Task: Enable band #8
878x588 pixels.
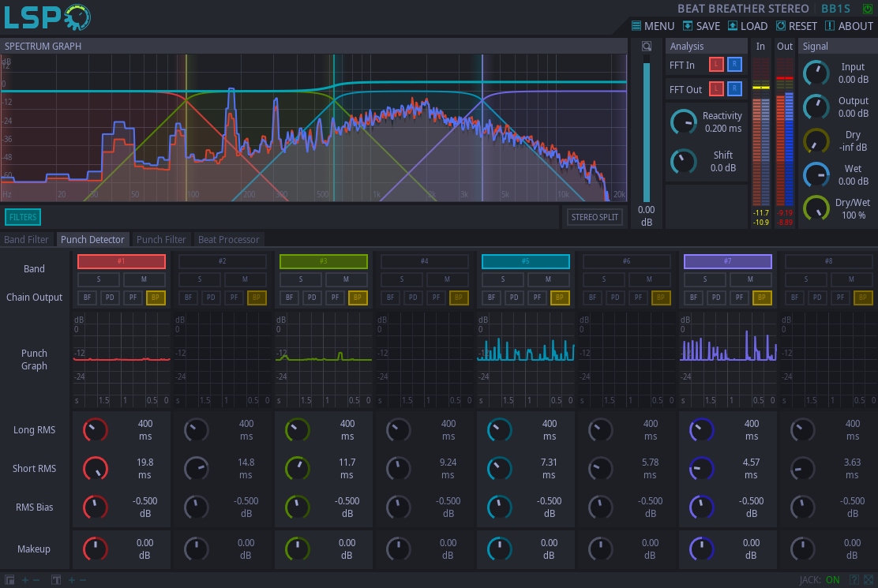Action: [x=829, y=261]
